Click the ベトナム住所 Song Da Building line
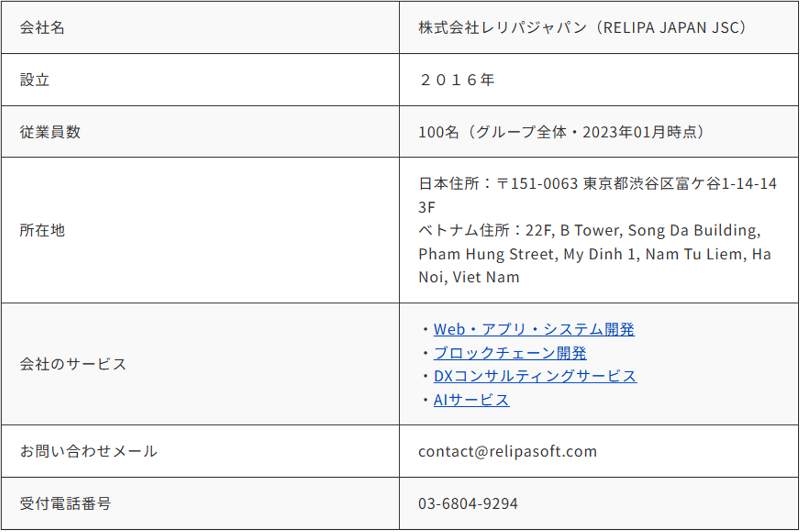800x532 pixels. click(589, 230)
